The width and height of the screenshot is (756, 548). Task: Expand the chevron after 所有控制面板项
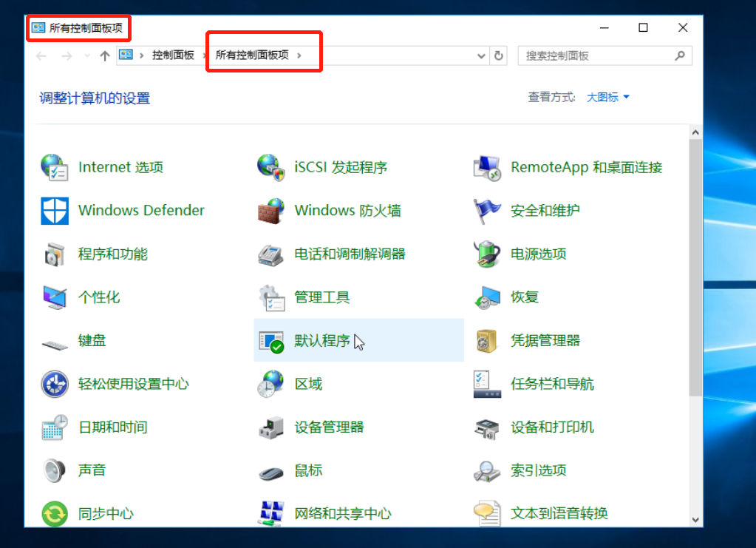tap(299, 56)
